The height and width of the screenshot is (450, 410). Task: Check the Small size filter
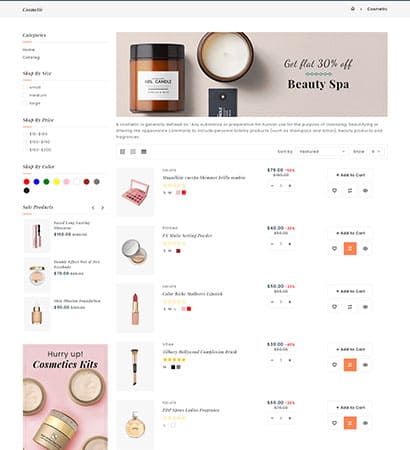(x=25, y=87)
